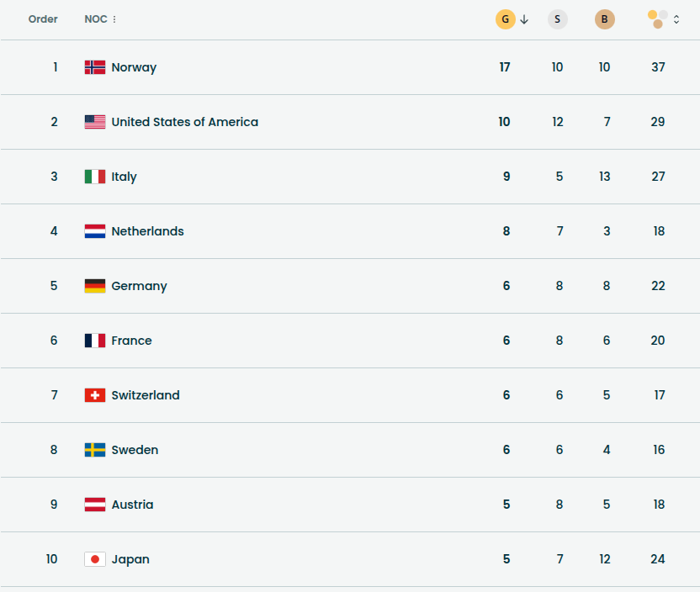
Task: Open the France country link
Action: click(131, 341)
